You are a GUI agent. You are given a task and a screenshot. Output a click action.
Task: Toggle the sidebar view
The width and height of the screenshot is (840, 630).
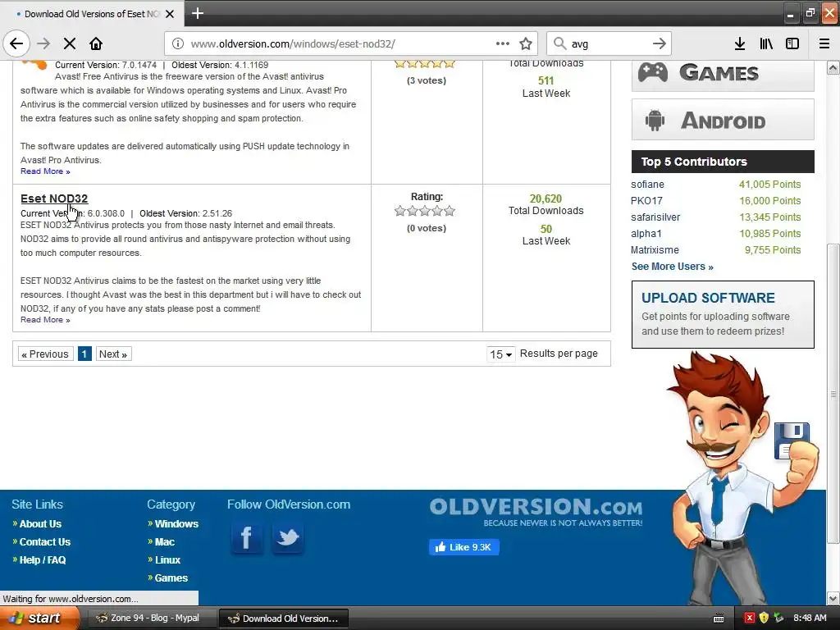click(x=792, y=44)
